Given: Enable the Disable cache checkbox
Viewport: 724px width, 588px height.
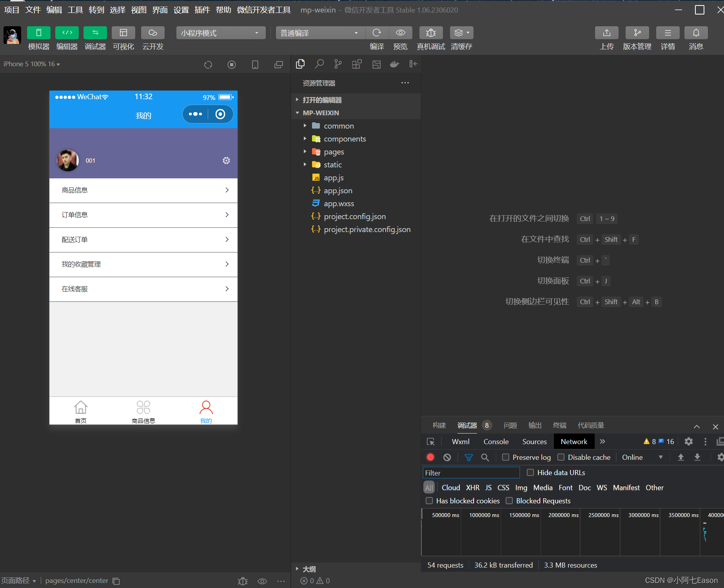Looking at the screenshot, I should click(x=561, y=457).
